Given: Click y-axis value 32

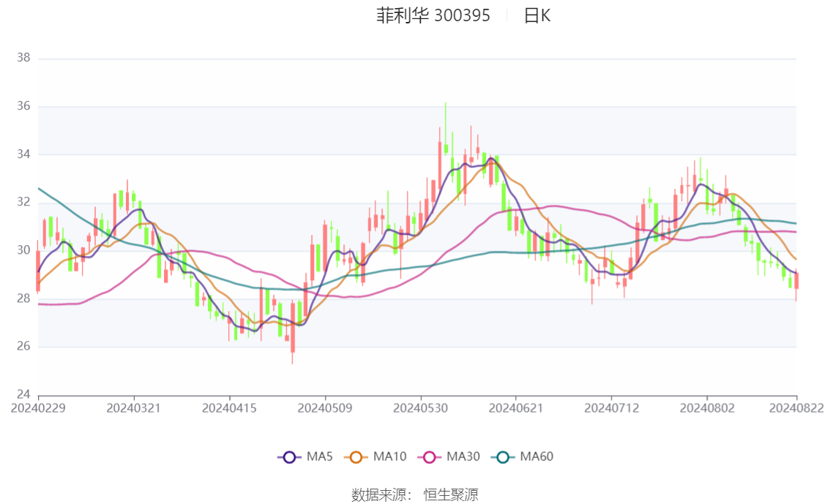Looking at the screenshot, I should (x=23, y=202).
